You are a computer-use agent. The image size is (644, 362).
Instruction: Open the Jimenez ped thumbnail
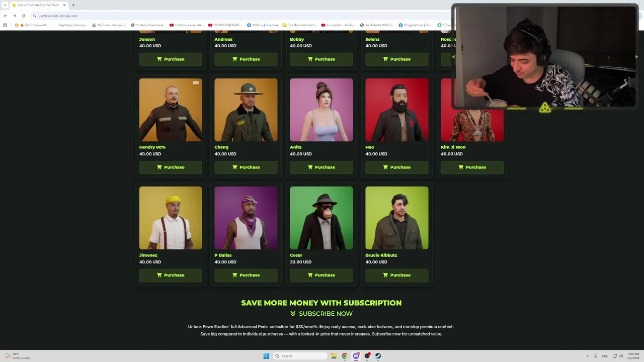click(x=171, y=218)
